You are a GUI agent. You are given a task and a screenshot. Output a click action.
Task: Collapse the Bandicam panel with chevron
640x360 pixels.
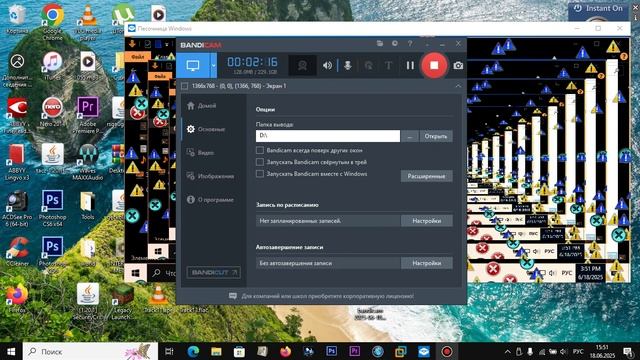coord(458,86)
